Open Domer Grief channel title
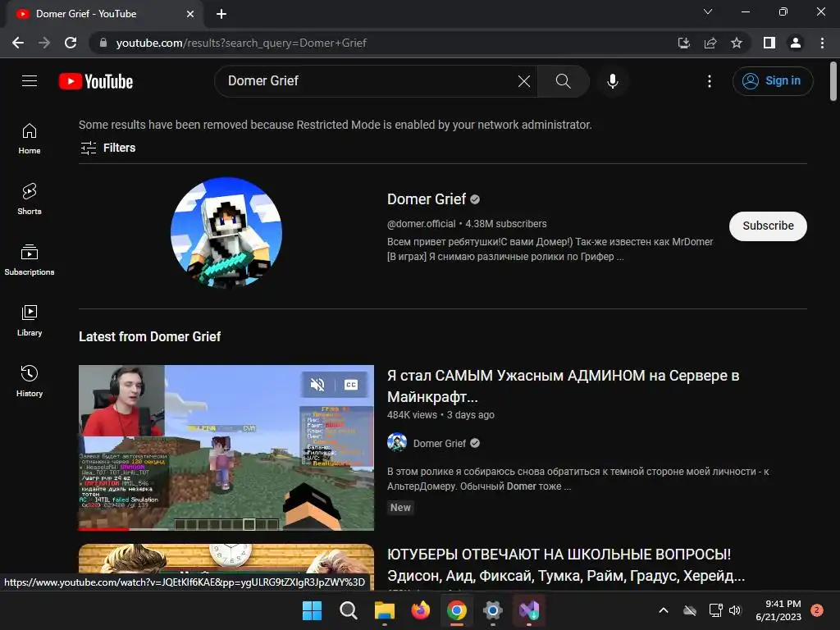Screen dimensions: 840x630 click(x=427, y=199)
